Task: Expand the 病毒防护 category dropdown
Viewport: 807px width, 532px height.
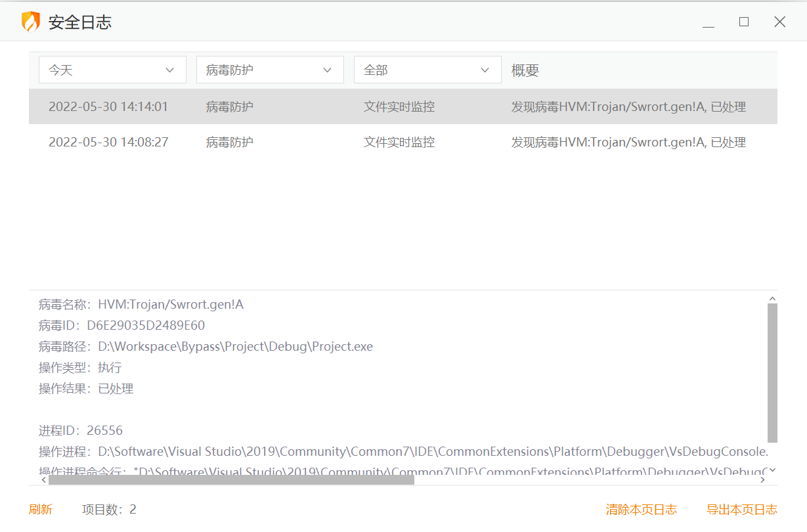Action: click(x=270, y=70)
